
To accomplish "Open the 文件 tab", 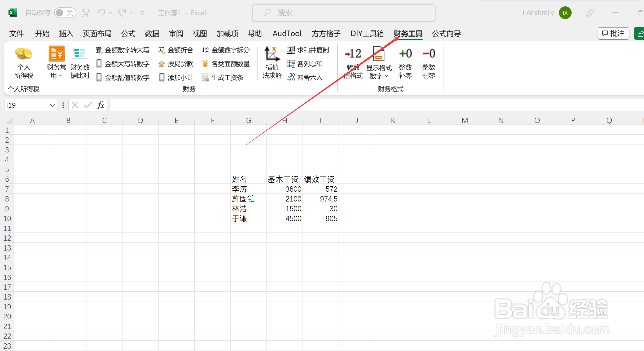I will point(16,34).
